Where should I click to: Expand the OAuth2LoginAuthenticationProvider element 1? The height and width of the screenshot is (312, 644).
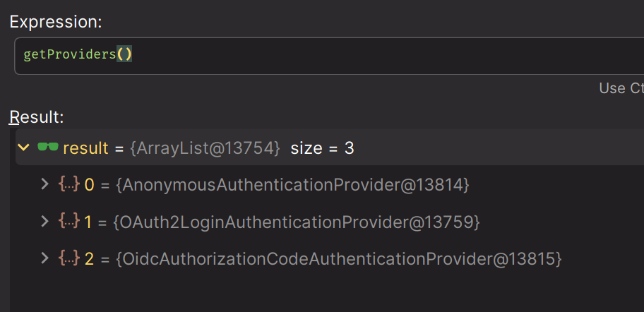tap(45, 222)
